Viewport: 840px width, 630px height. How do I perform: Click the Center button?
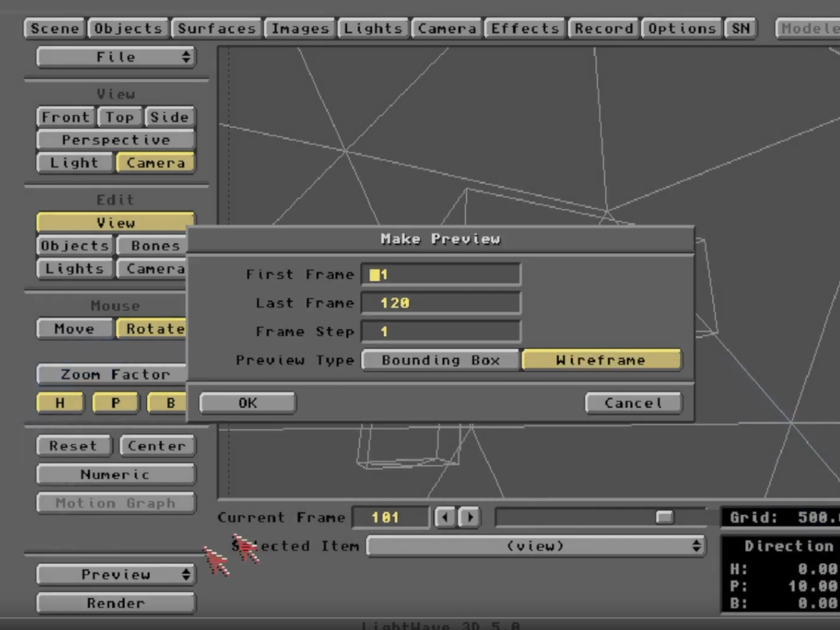coord(157,446)
